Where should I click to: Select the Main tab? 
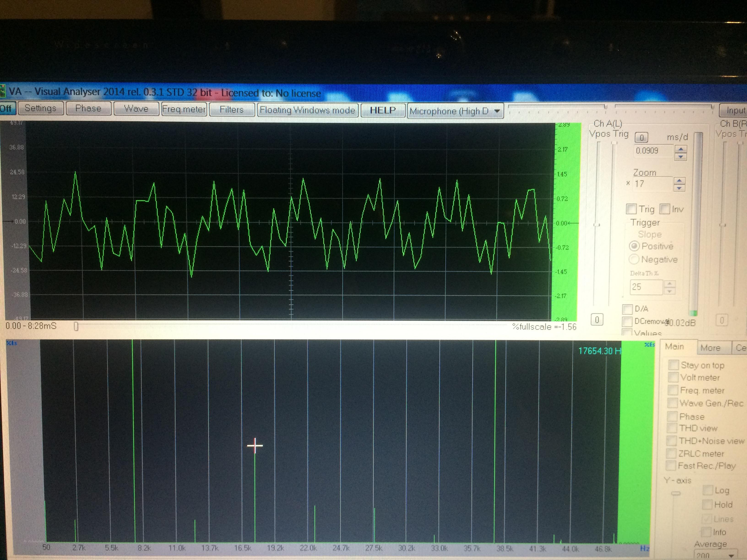pyautogui.click(x=674, y=347)
